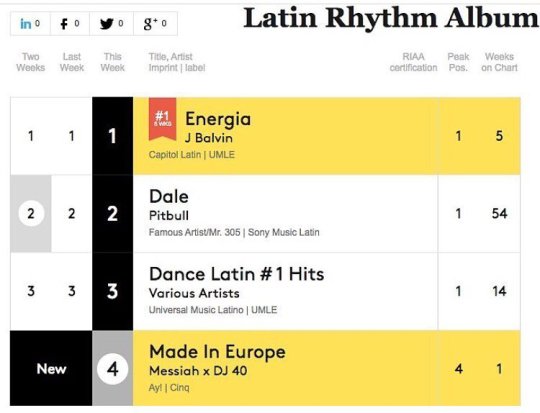Viewport: 540px width, 413px height.
Task: Open the Dale album entry
Action: [169, 197]
